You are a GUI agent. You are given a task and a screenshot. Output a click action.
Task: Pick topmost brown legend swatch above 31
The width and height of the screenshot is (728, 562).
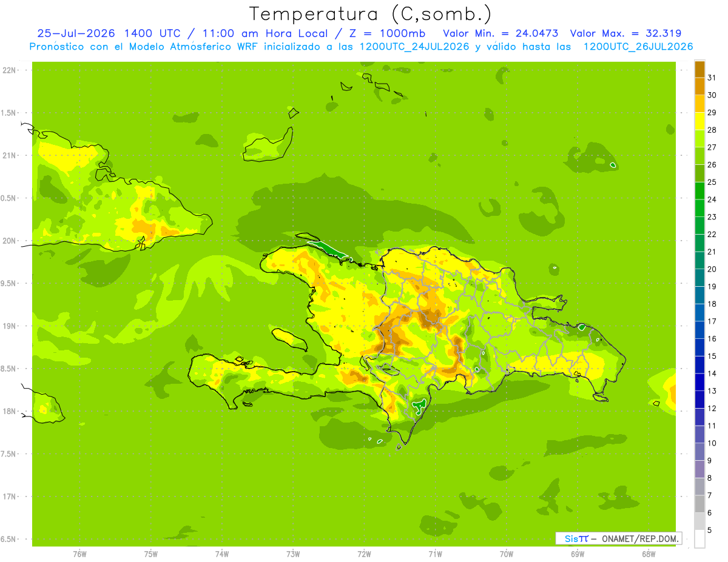(699, 69)
